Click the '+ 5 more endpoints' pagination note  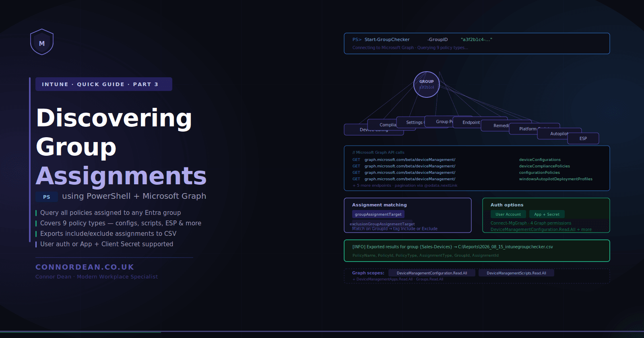pyautogui.click(x=405, y=185)
